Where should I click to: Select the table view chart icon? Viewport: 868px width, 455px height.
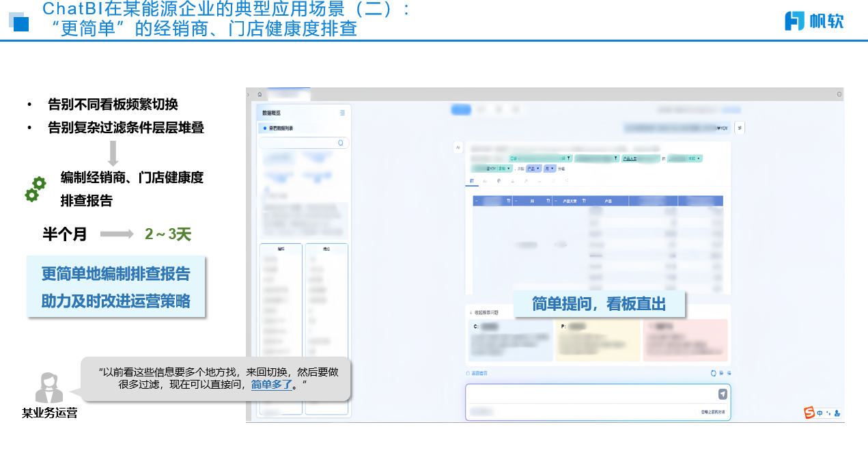472,181
